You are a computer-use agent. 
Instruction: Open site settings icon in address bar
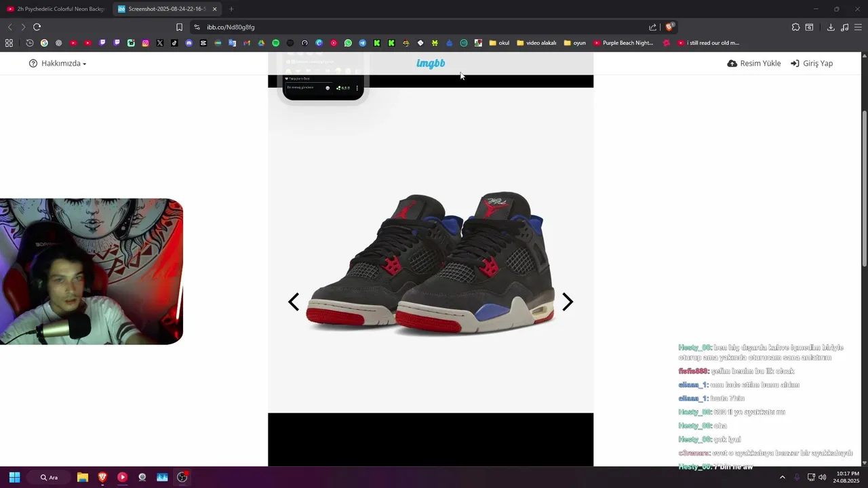[197, 27]
